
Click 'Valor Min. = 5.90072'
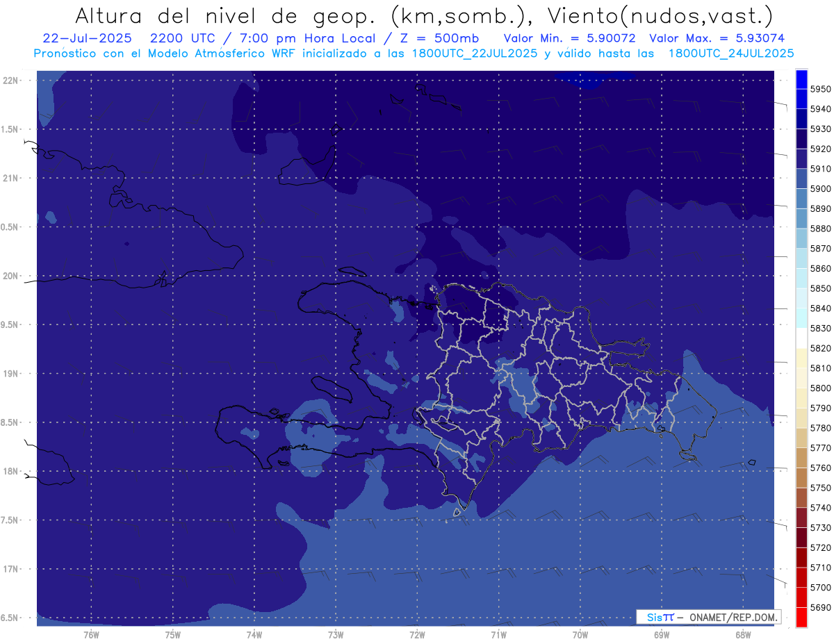coord(569,38)
